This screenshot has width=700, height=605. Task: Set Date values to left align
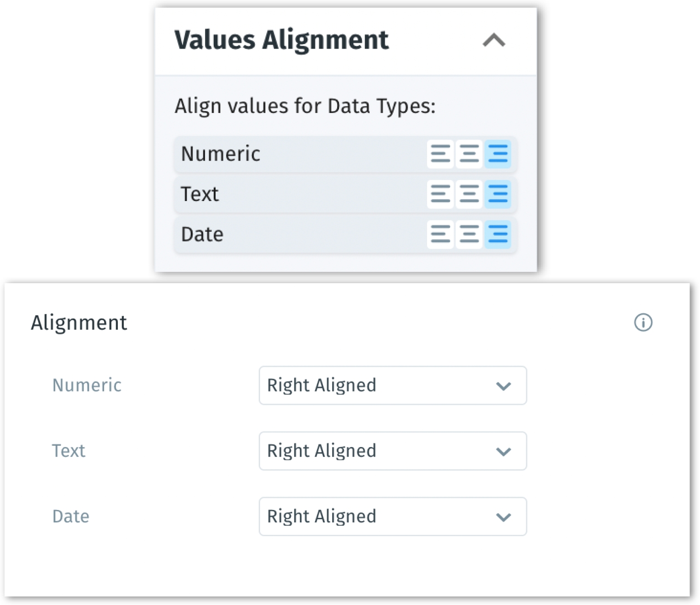[440, 235]
